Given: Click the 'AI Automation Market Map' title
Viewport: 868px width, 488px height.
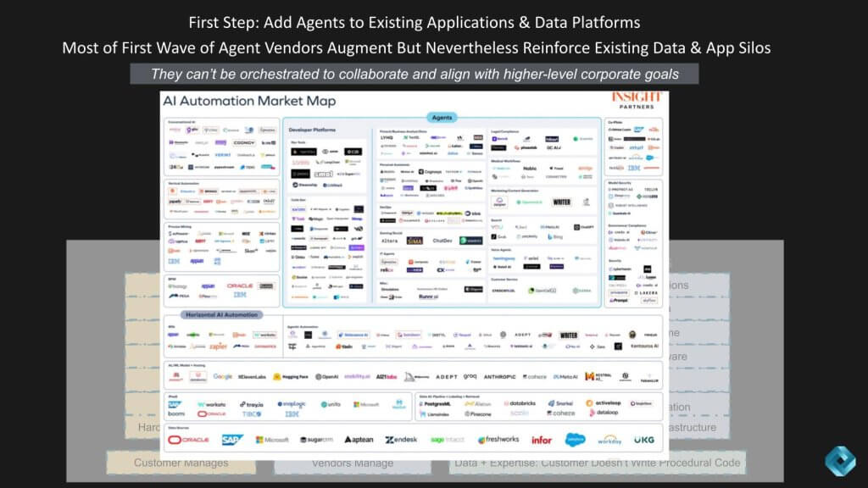Looking at the screenshot, I should tap(249, 101).
